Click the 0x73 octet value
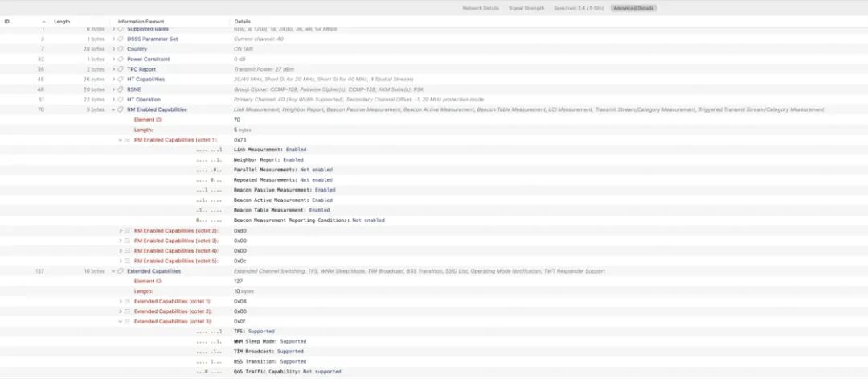 tap(240, 140)
